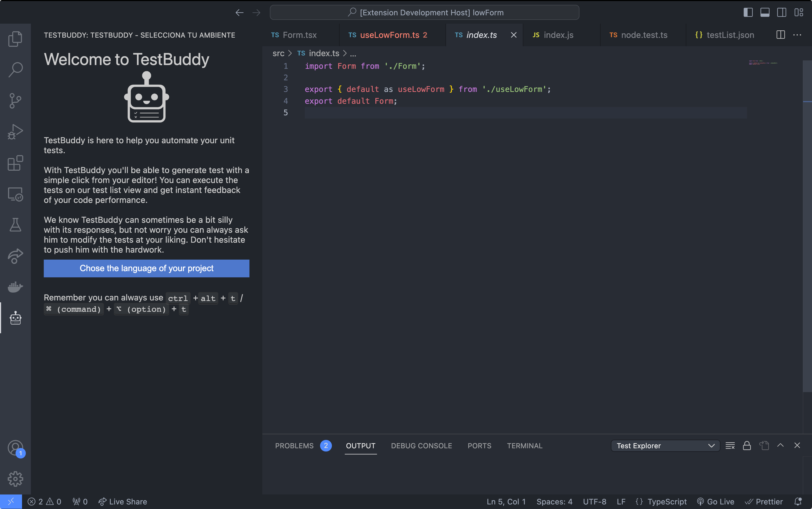
Task: Open the Remote Explorer icon
Action: pos(15,194)
